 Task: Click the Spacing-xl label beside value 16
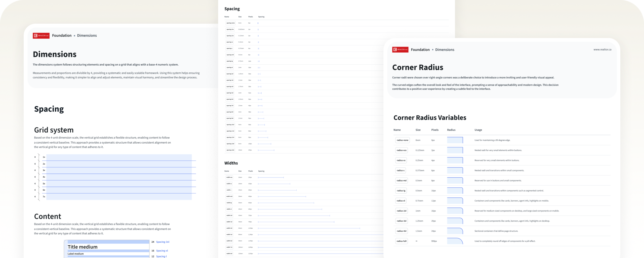(162, 251)
